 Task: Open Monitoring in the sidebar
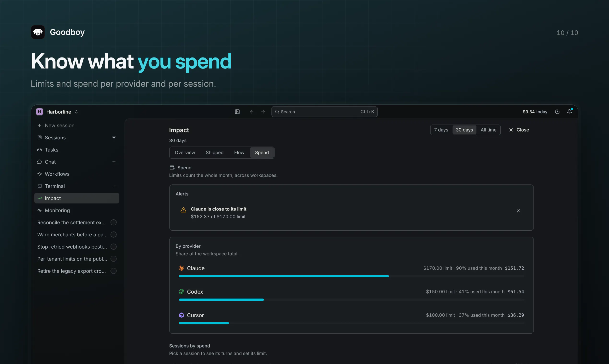(77, 210)
